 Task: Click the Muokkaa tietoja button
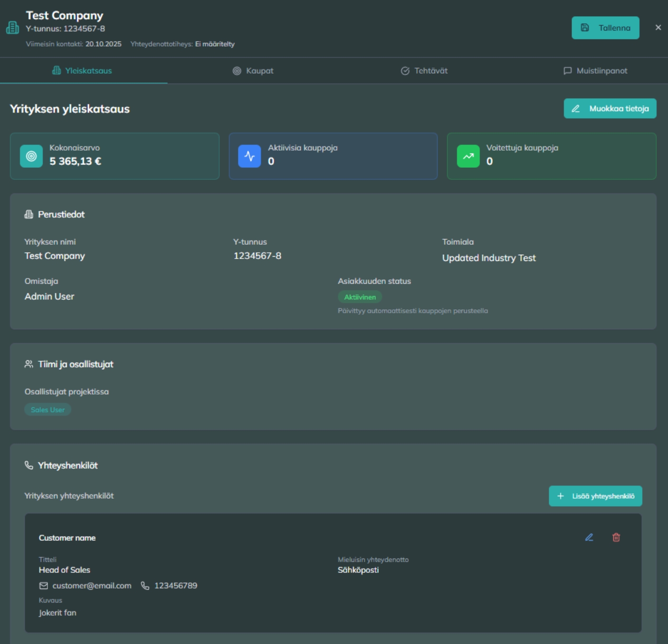(x=610, y=108)
